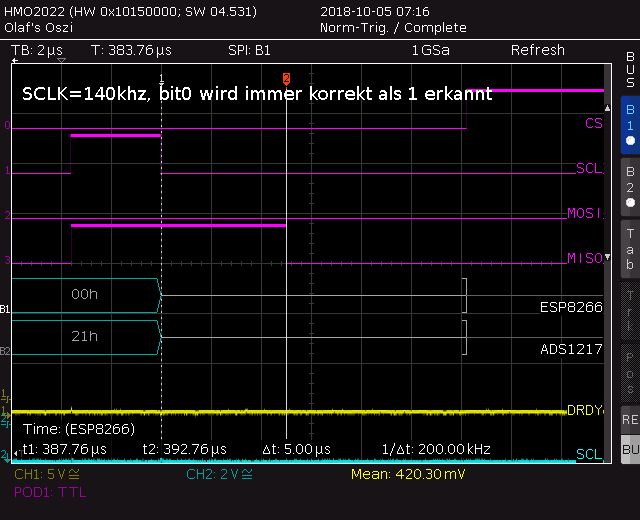Click the Δt: 5.00µs cursor value

coord(296,449)
